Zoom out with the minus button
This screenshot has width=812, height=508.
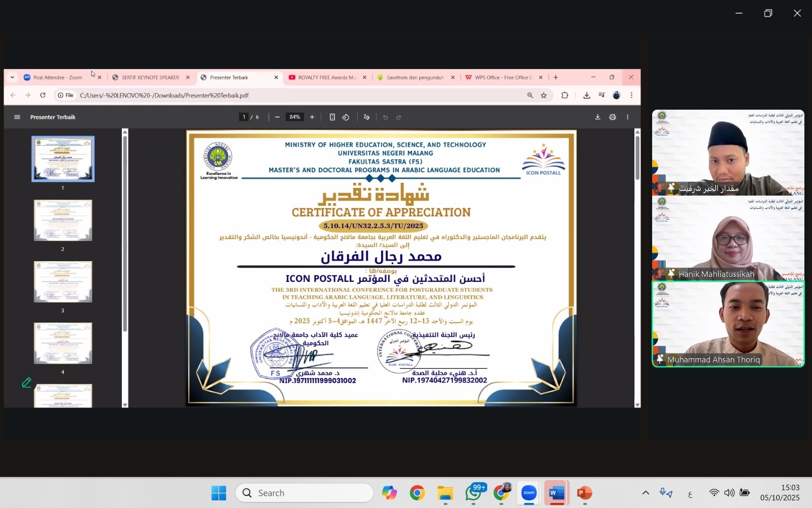[x=277, y=117]
